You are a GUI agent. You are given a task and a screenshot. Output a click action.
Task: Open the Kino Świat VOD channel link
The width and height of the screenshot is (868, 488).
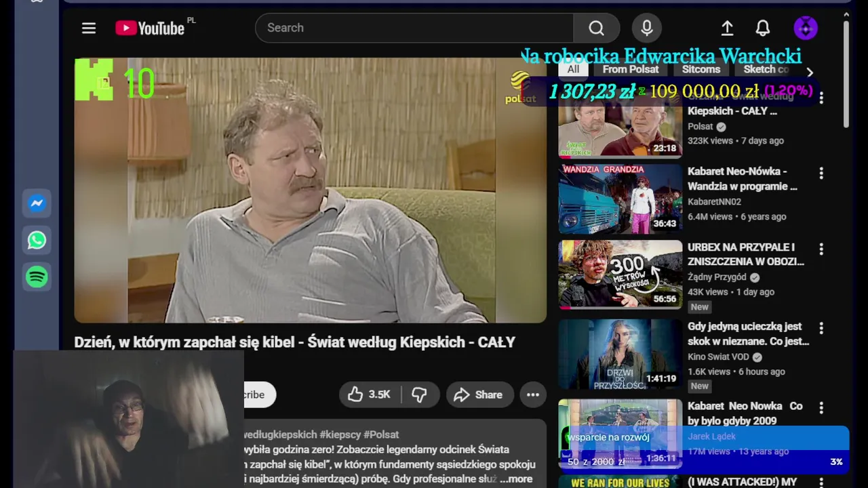[x=718, y=357]
